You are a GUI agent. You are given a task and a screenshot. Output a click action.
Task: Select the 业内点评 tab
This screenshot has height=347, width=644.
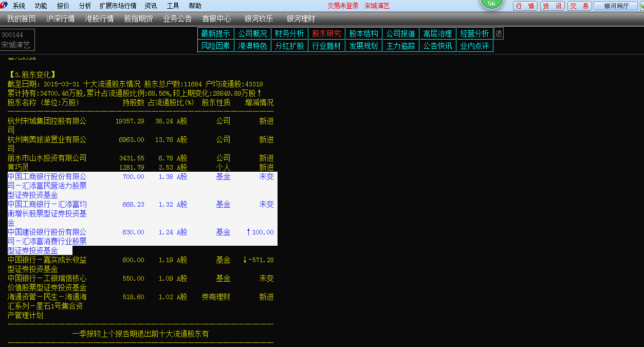pos(475,46)
